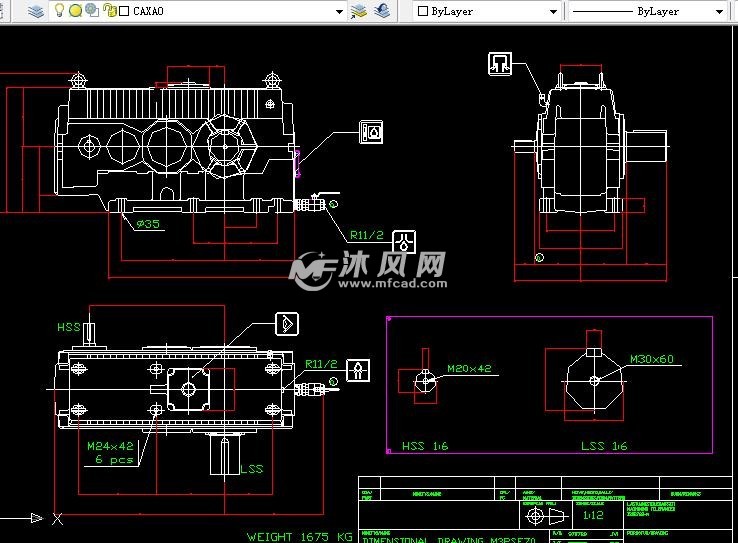Image resolution: width=738 pixels, height=543 pixels.
Task: Click the white layer color box beside CAXA0
Action: (123, 12)
